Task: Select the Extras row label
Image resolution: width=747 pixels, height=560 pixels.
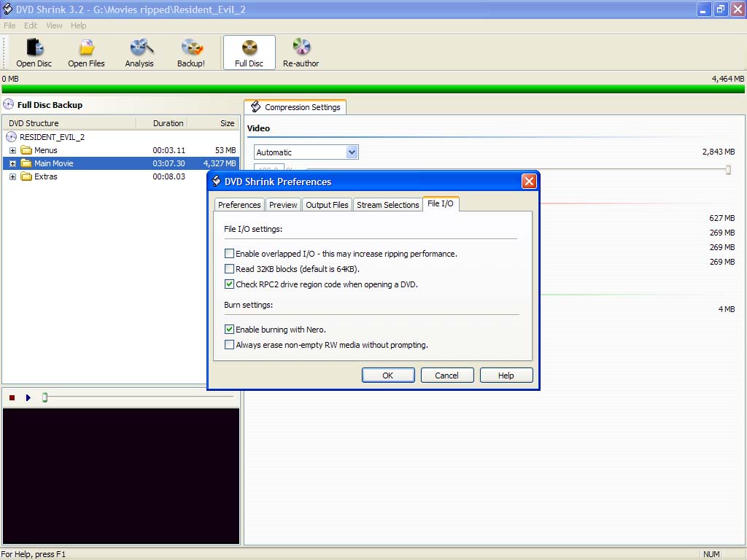Action: (x=46, y=176)
